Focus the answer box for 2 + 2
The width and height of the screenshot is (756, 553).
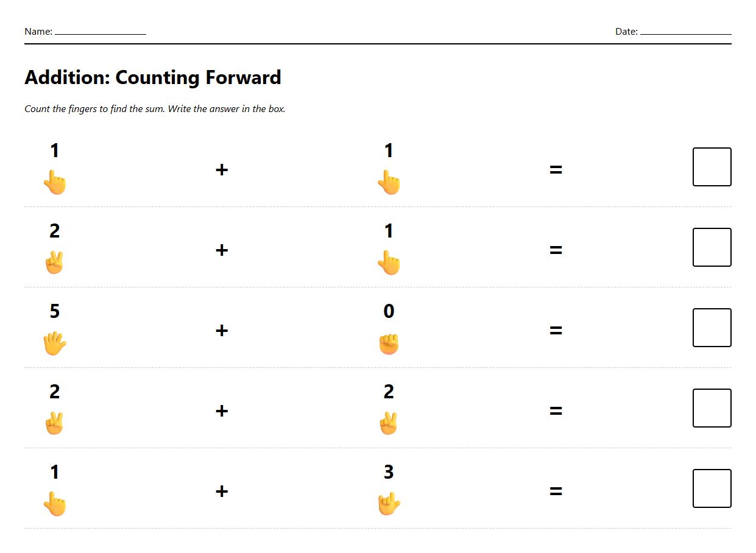pos(712,408)
